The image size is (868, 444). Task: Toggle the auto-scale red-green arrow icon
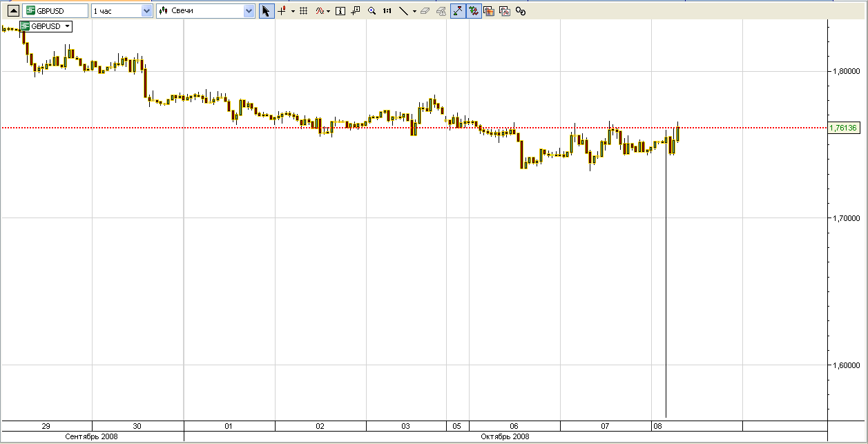(458, 11)
